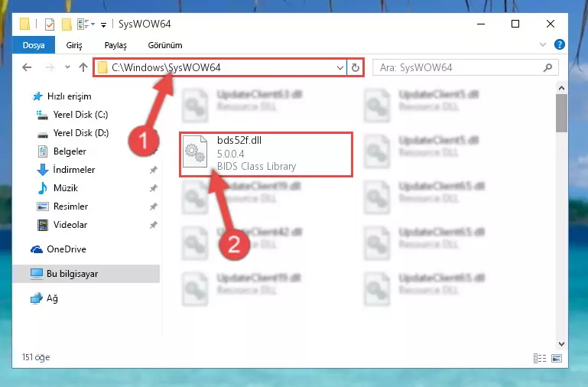Click the 5.0.0.4 version text
The image size is (588, 387).
[231, 154]
